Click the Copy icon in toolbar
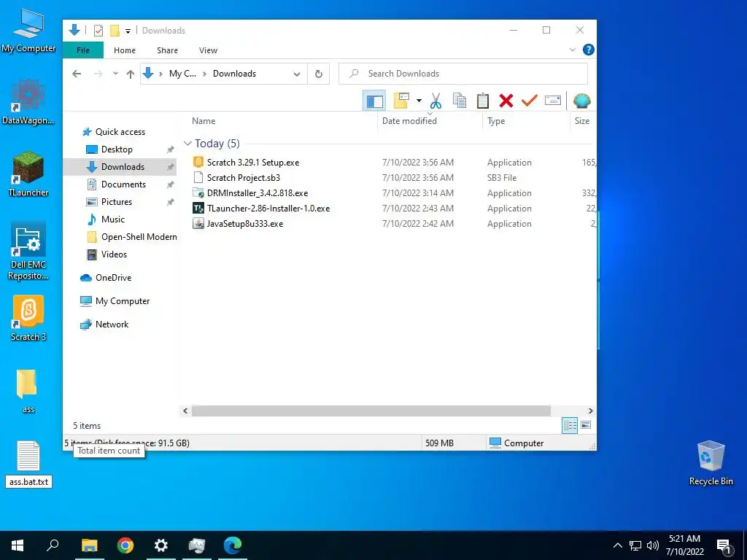Viewport: 747px width, 560px height. (460, 101)
